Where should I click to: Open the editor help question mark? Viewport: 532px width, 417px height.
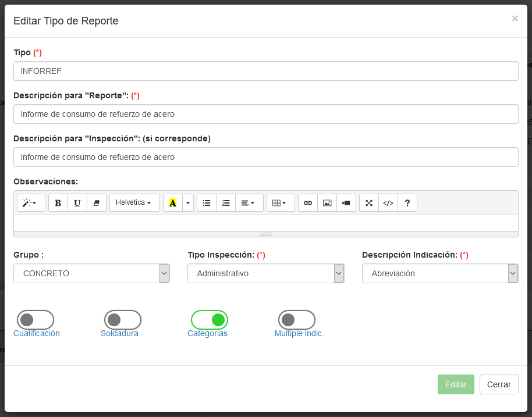tap(407, 203)
